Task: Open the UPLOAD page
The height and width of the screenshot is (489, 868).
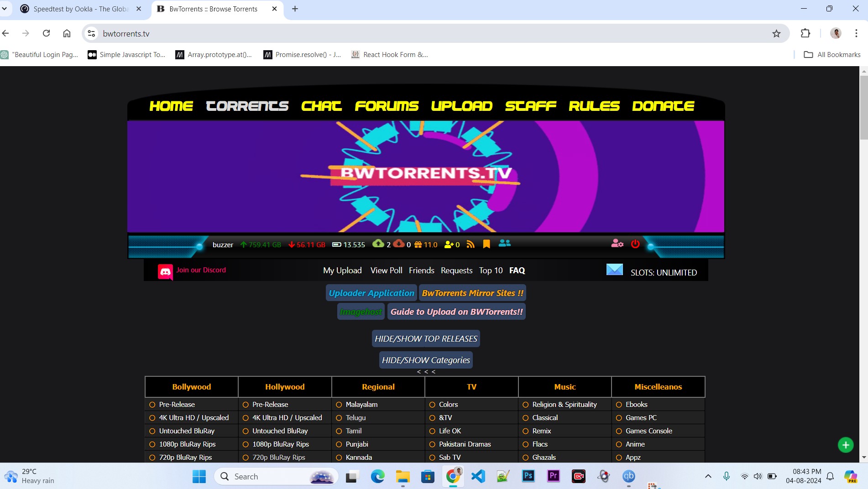Action: 461,106
